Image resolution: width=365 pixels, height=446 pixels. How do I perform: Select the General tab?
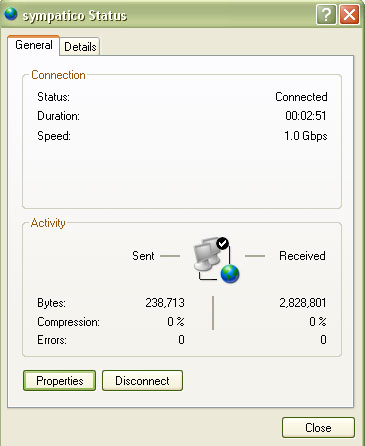[34, 45]
